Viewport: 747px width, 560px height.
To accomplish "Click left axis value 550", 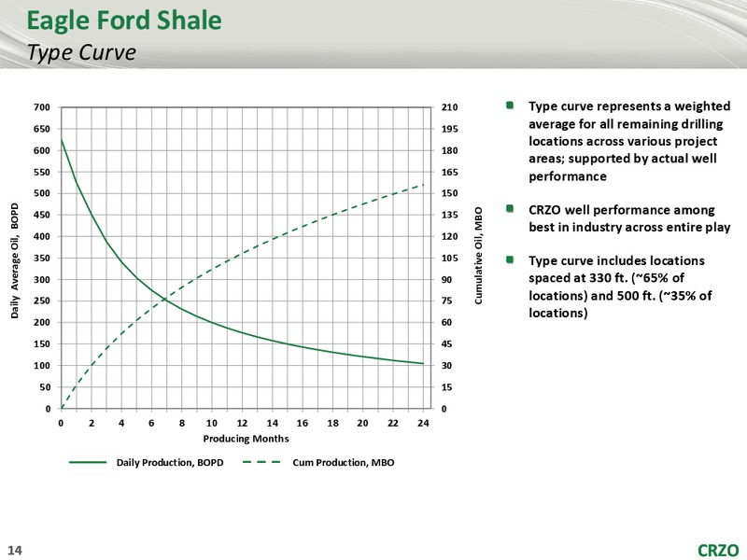I will (x=42, y=172).
